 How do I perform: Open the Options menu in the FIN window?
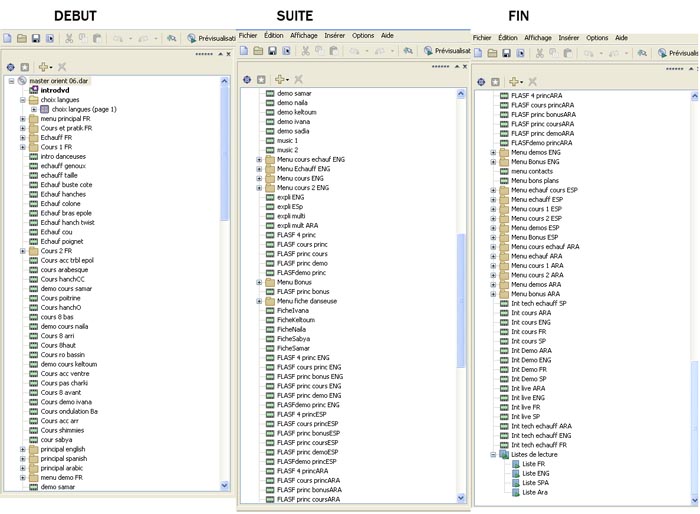coord(598,38)
